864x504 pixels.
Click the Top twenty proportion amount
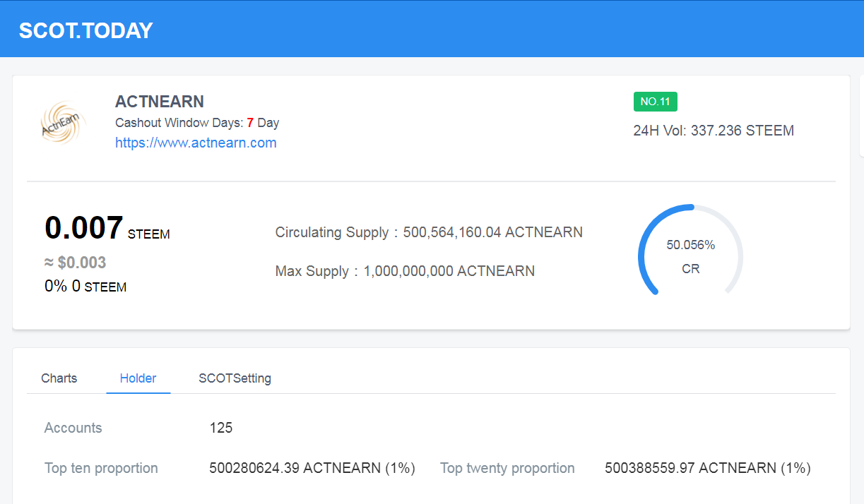point(707,467)
